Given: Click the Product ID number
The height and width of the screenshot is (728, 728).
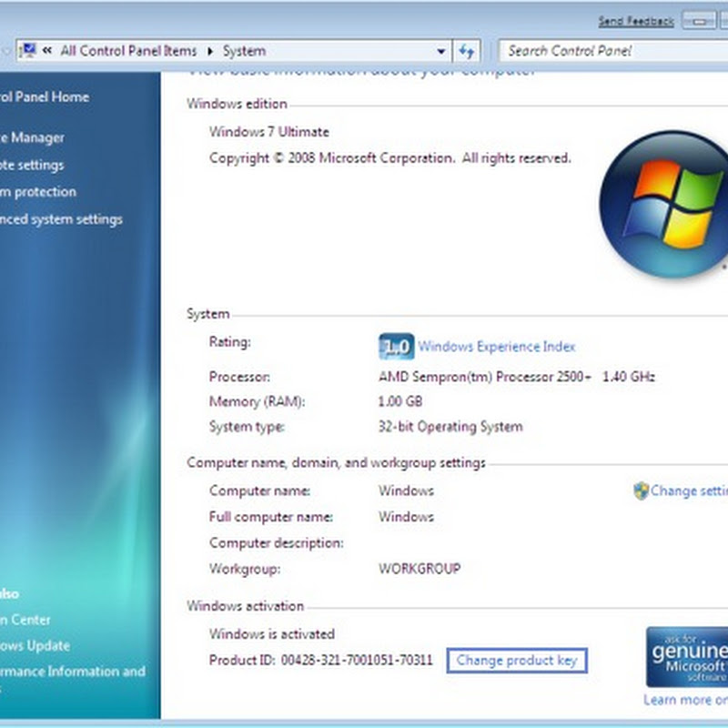Looking at the screenshot, I should (x=357, y=660).
